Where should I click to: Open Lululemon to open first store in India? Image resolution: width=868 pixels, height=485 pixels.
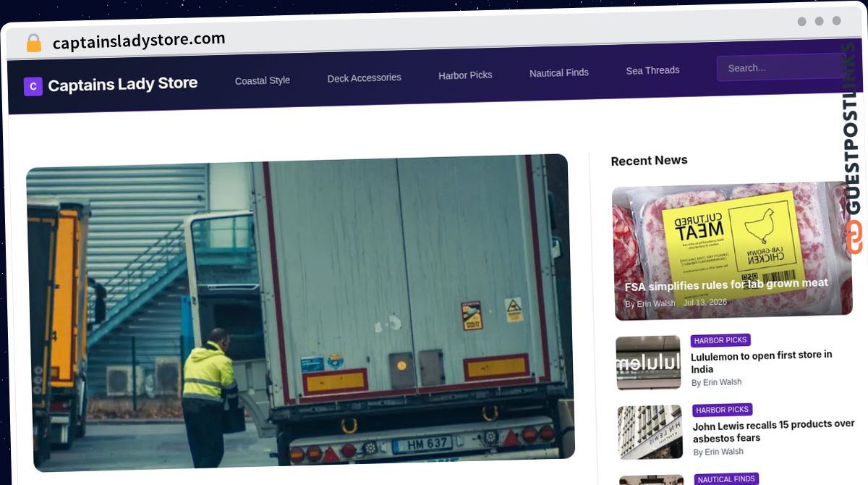point(762,362)
